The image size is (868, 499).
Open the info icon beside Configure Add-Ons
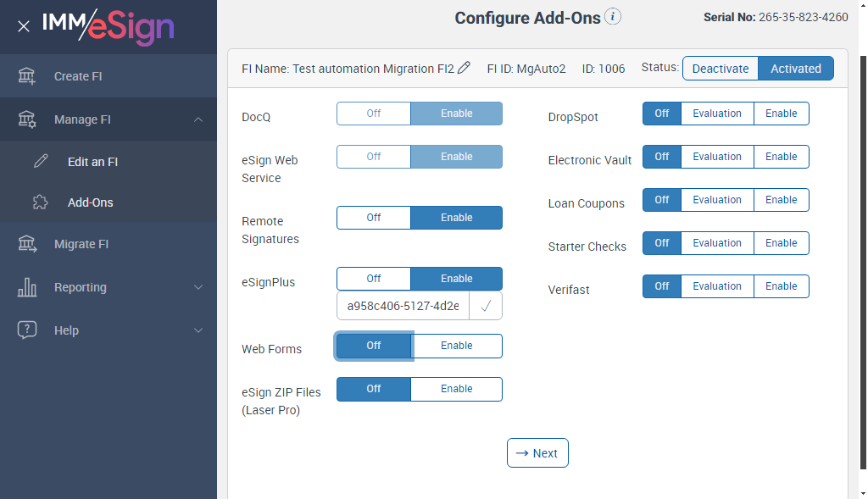[x=613, y=17]
